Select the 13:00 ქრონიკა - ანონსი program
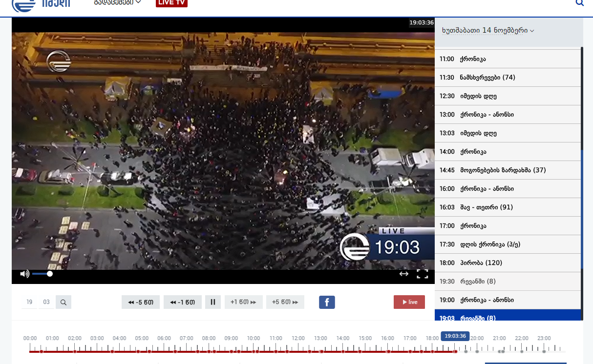593x364 pixels. click(x=508, y=115)
